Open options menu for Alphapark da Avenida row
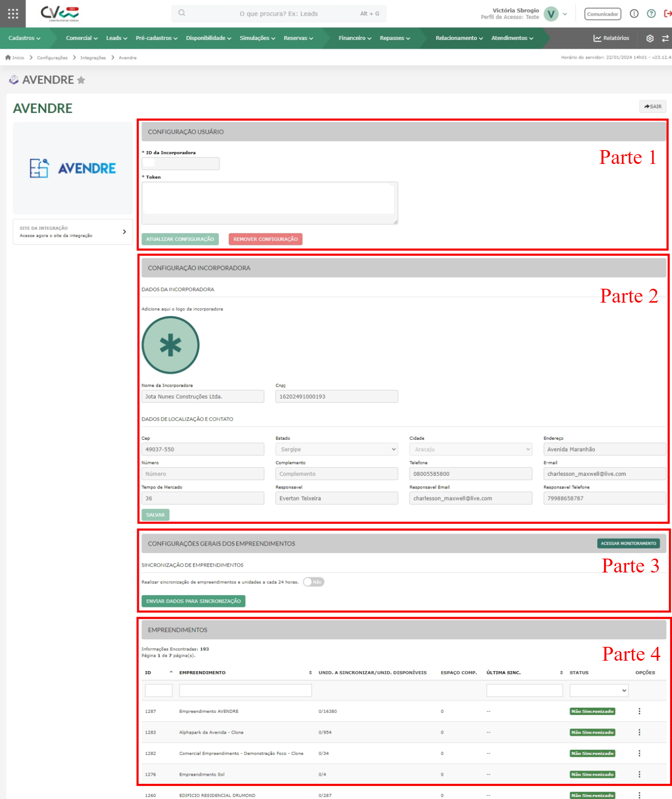Viewport: 672px width, 799px height. tap(639, 732)
